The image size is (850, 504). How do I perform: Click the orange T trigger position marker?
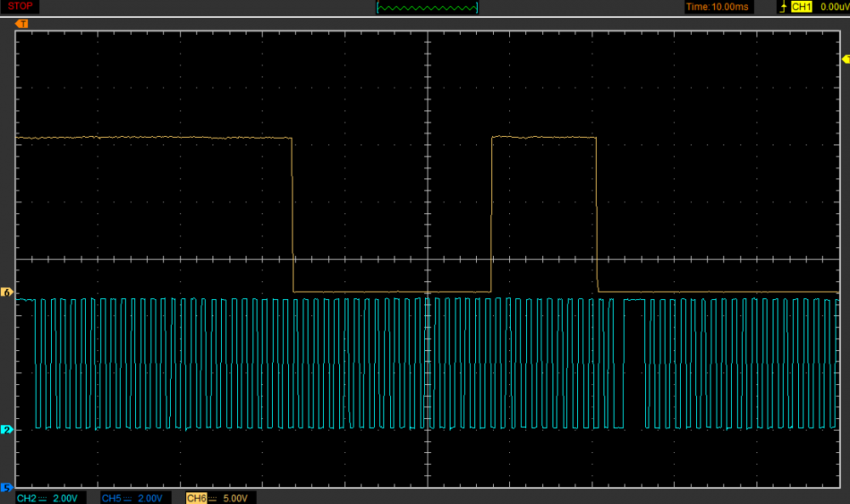[x=21, y=24]
